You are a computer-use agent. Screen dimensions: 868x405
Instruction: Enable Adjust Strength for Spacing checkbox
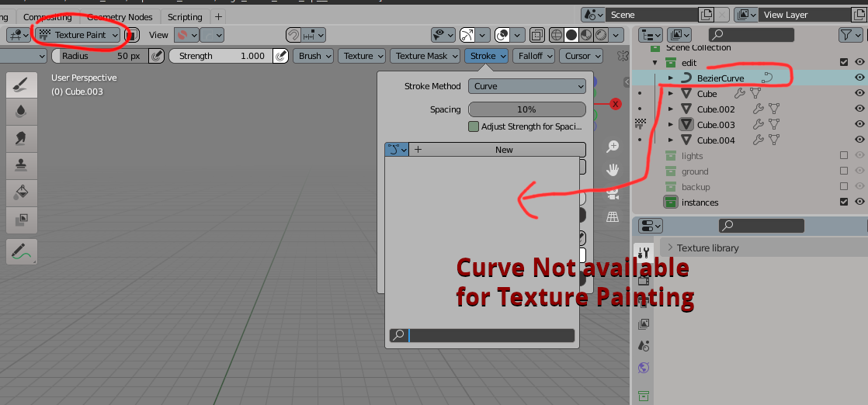point(474,126)
